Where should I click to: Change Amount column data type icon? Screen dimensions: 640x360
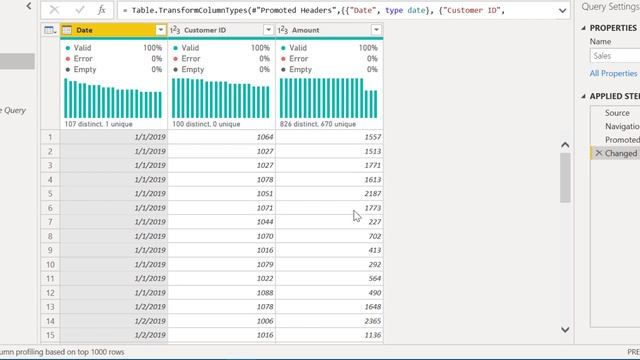(x=283, y=30)
